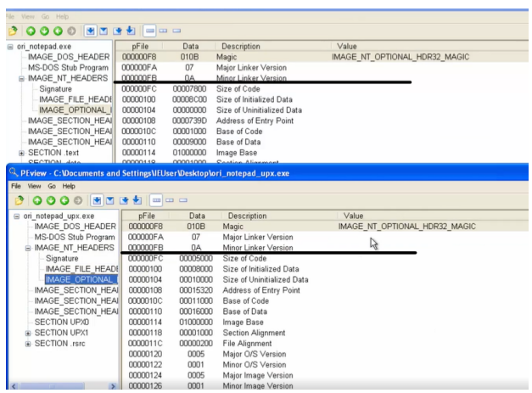Select MS-DOS Stub Program in ori_notepad_upx.exe tree
Viewport: 532px width, 393px height.
tap(75, 237)
